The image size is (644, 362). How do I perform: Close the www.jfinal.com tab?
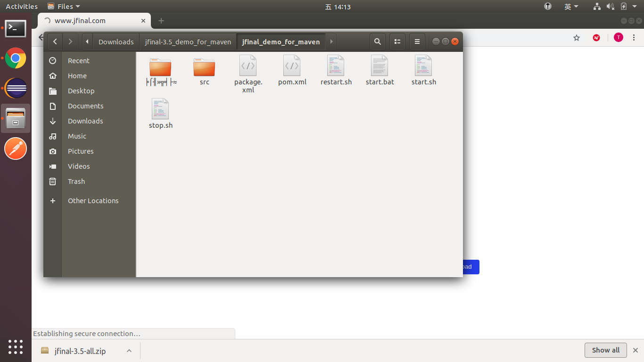tap(143, 21)
